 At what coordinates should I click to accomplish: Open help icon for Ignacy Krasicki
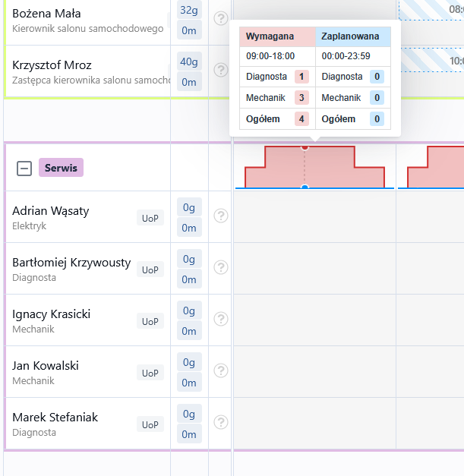click(221, 319)
